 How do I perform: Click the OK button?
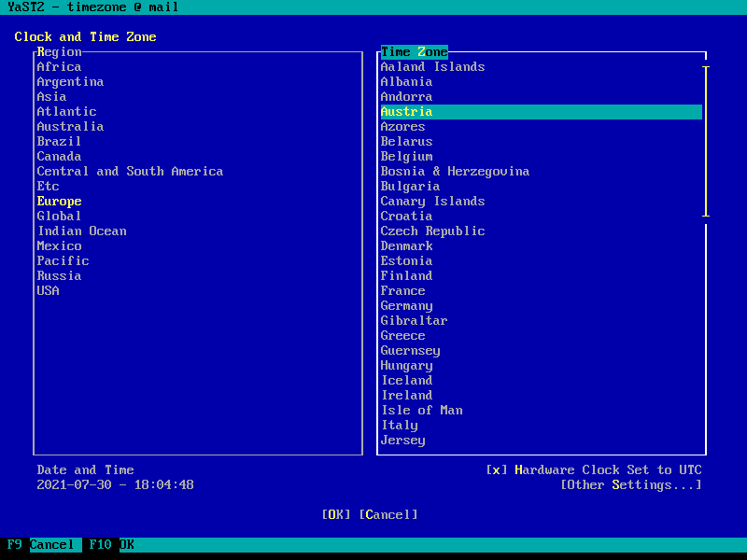[336, 515]
